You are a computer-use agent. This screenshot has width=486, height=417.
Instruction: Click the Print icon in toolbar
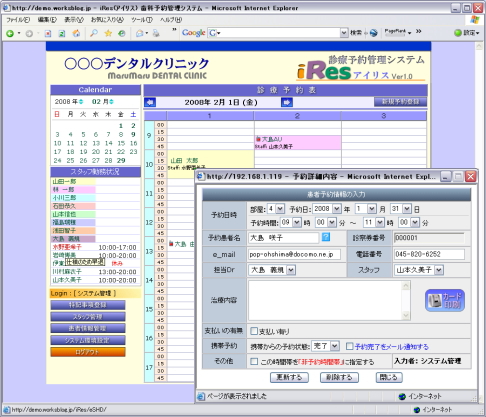(x=156, y=33)
